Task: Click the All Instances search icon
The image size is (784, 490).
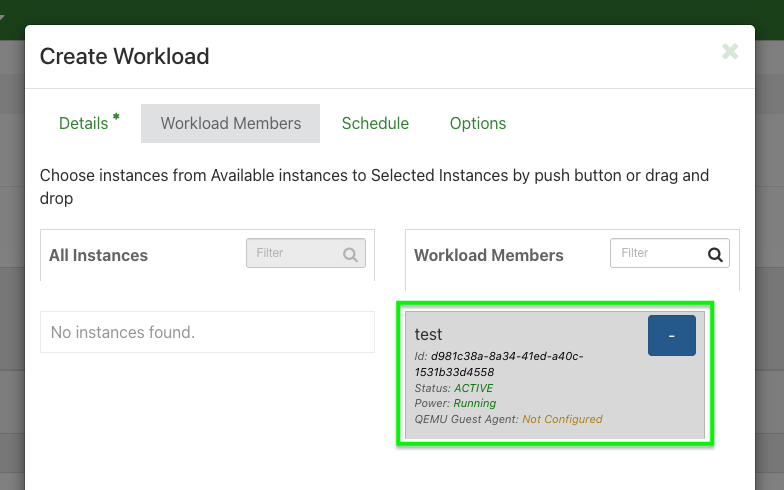Action: [x=350, y=254]
